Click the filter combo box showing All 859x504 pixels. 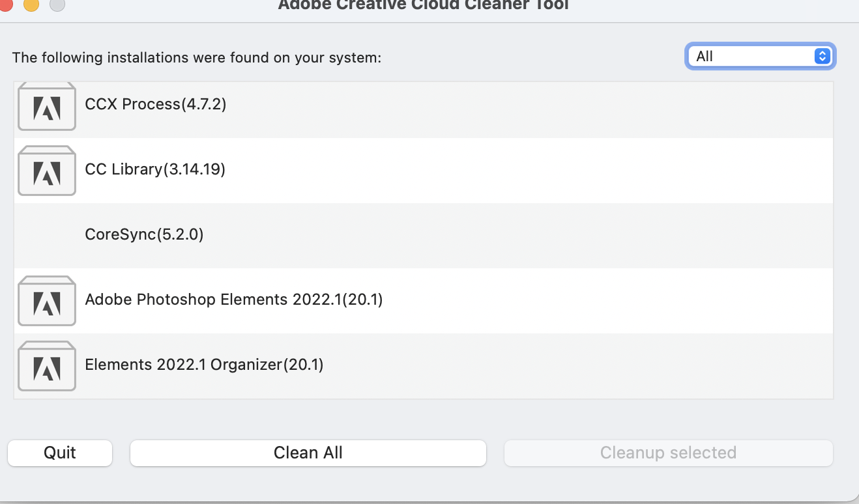pyautogui.click(x=759, y=57)
